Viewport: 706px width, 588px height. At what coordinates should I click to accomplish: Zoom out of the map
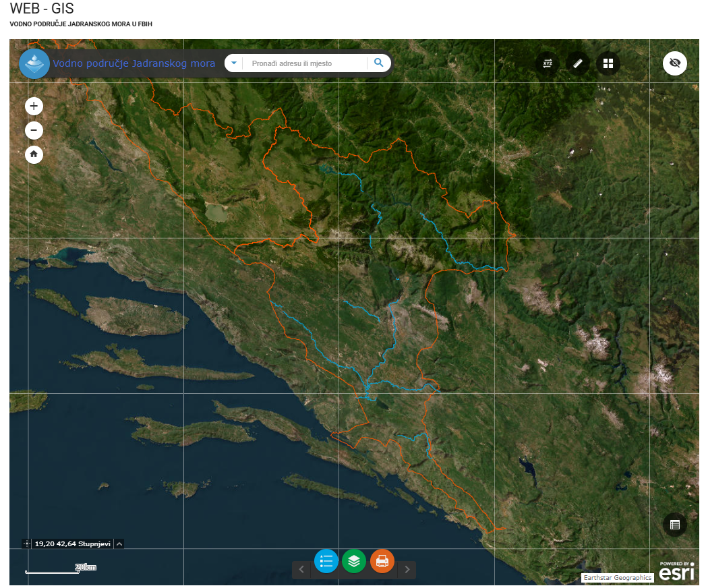point(34,131)
